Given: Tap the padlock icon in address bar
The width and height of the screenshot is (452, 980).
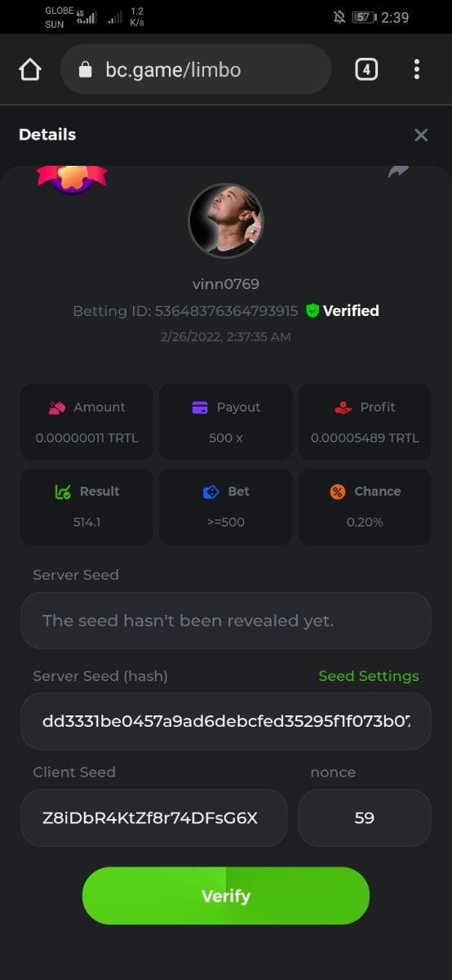Looking at the screenshot, I should 85,70.
